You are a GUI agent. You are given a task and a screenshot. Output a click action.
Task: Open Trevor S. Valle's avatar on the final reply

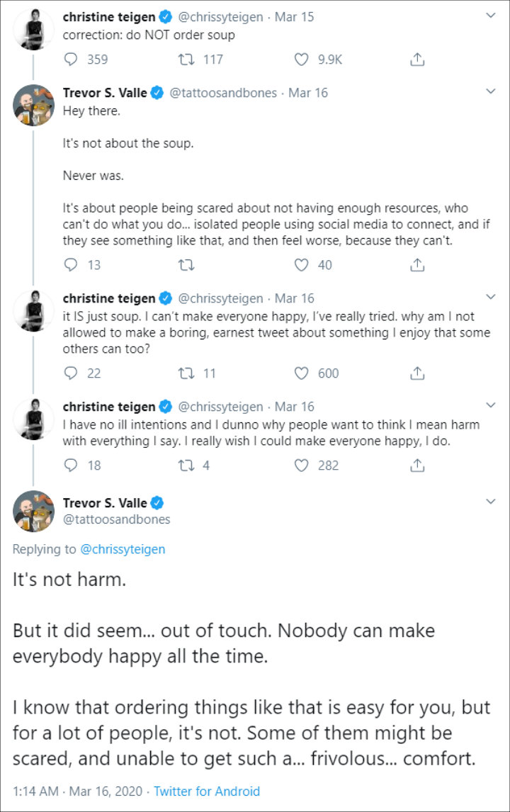click(34, 510)
